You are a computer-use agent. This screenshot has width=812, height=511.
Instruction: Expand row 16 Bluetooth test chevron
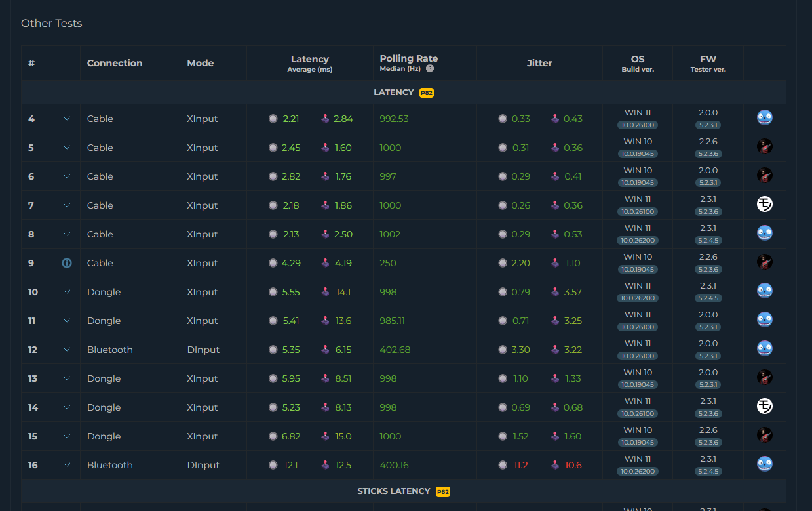[67, 465]
